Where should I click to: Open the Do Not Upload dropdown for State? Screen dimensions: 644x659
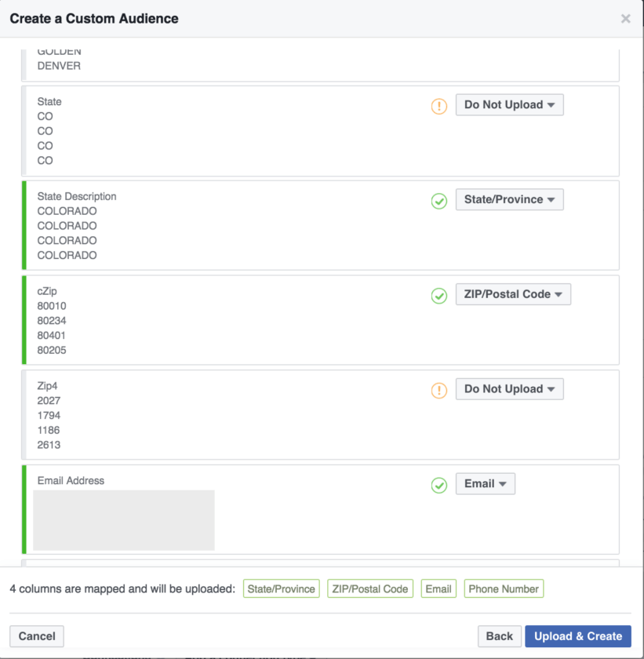(509, 104)
